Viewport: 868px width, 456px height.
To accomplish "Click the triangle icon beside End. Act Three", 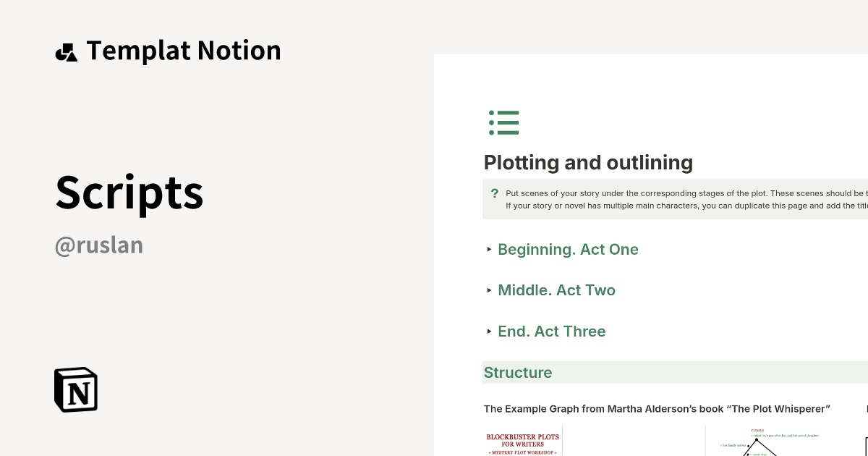I will click(489, 332).
